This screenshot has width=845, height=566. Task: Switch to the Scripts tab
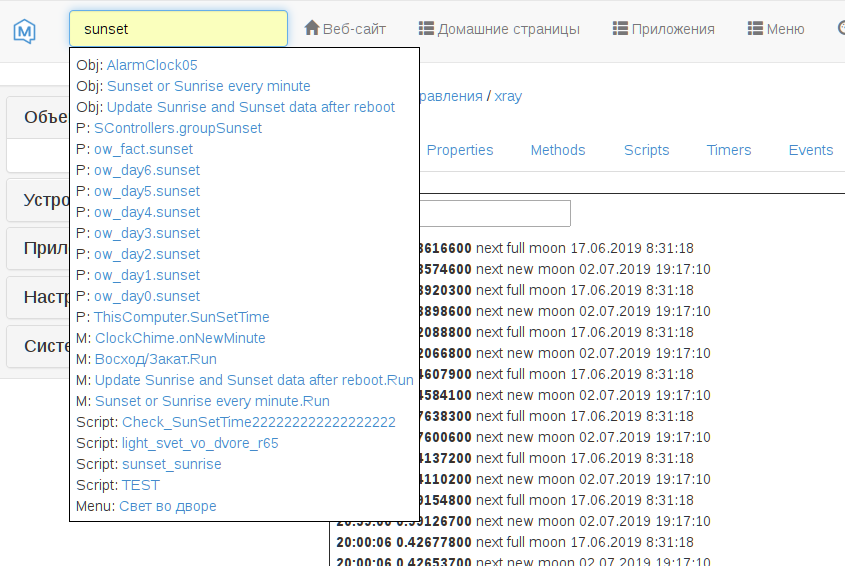(646, 150)
